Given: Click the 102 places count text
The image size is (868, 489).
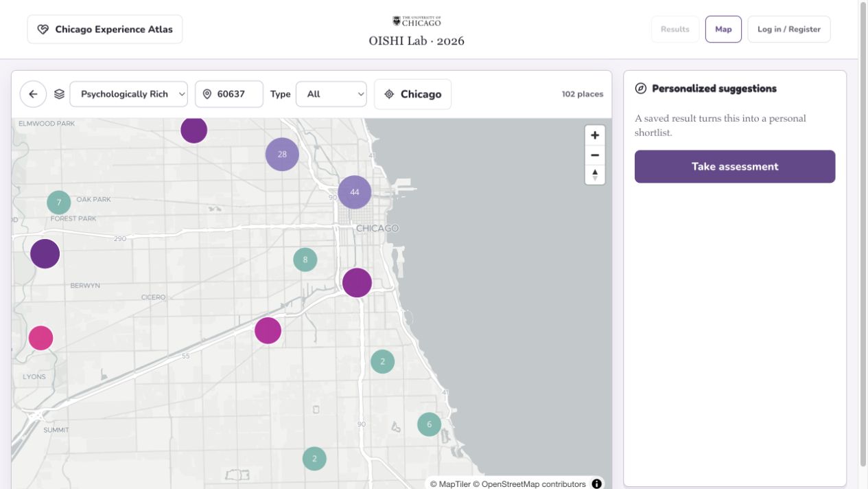Looking at the screenshot, I should coord(583,94).
